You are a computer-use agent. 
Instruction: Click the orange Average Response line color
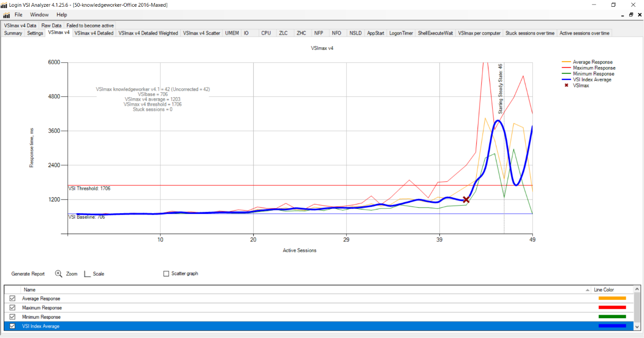(612, 298)
